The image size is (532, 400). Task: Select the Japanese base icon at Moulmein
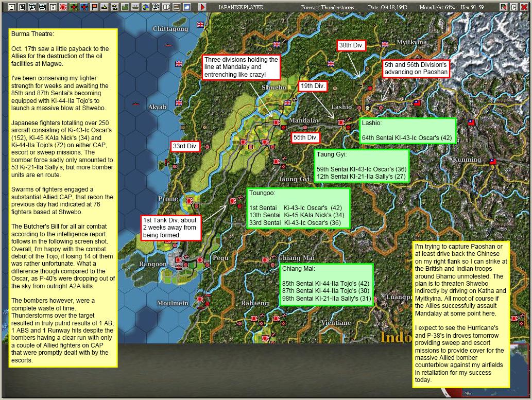point(200,299)
